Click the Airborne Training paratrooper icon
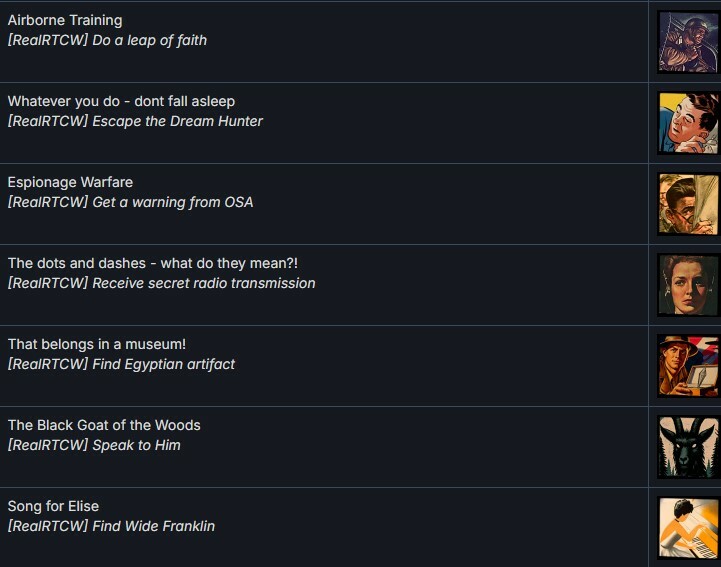721x567 pixels. point(689,42)
